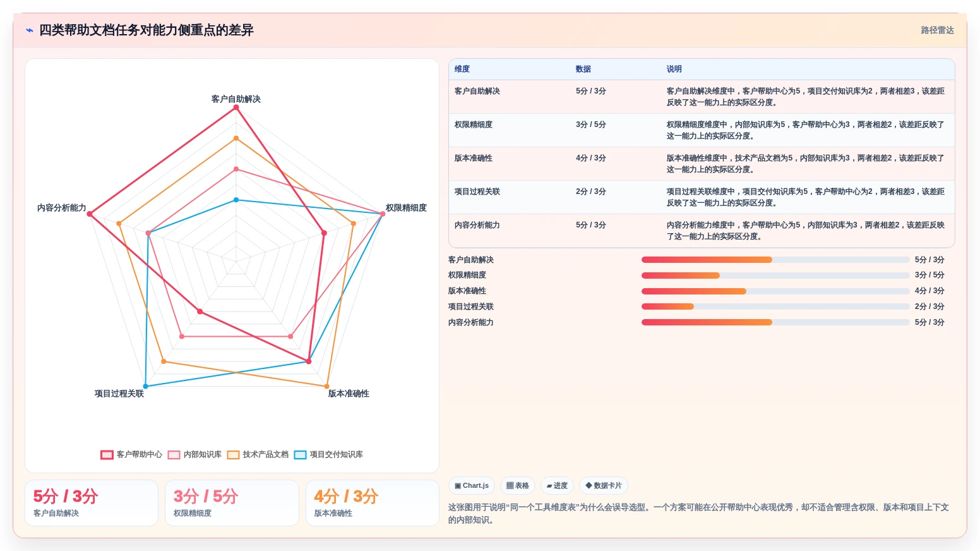Click the 3分 / 5分 权限精细度 stat card
This screenshot has width=980, height=551.
click(232, 503)
